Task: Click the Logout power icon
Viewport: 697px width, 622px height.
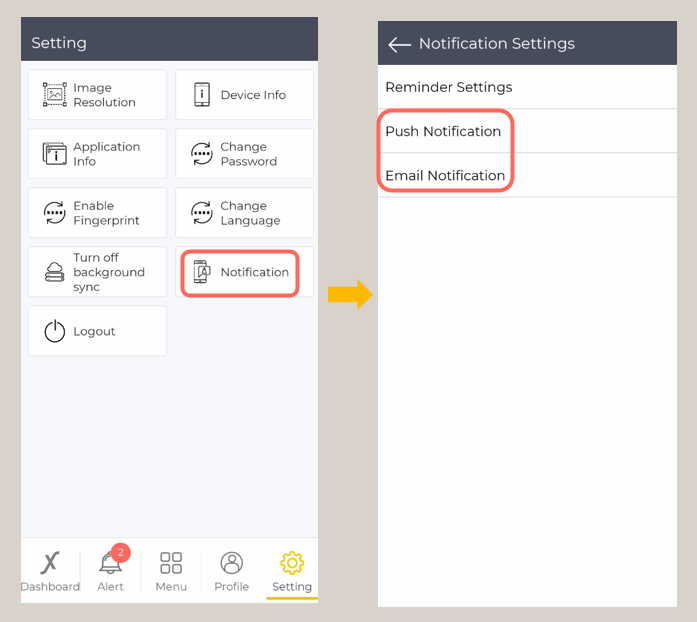Action: coord(54,331)
